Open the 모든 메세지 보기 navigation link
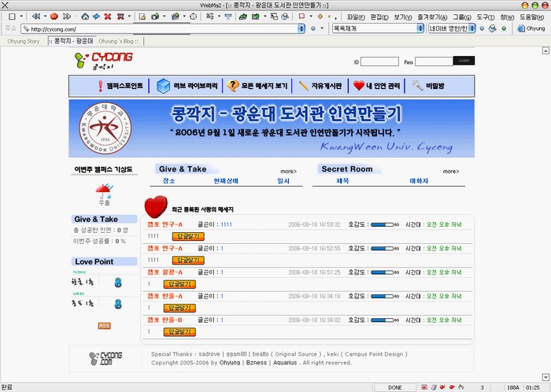The image size is (551, 392). coord(257,86)
